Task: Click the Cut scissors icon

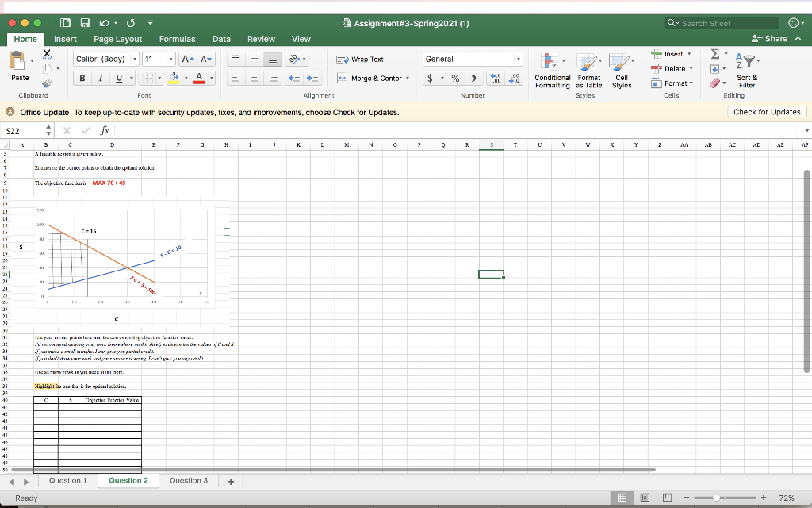Action: (46, 54)
